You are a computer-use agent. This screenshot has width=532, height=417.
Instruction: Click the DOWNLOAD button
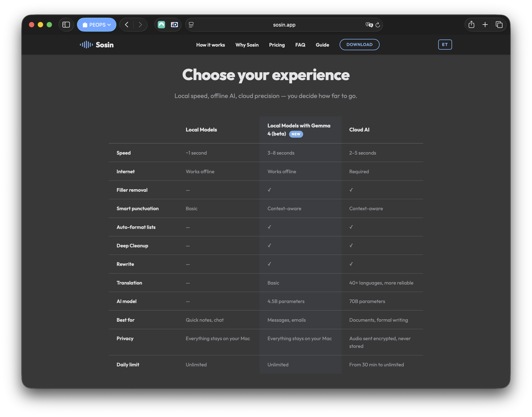click(x=359, y=45)
